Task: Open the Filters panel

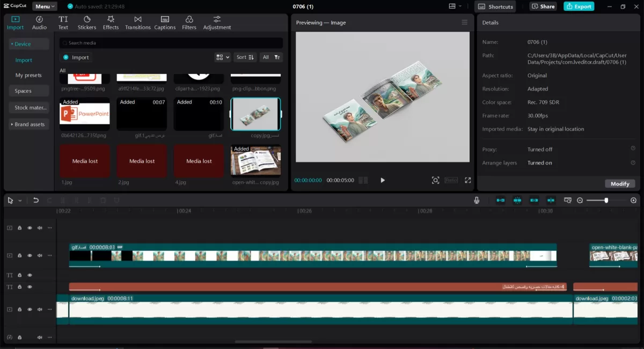Action: point(189,23)
